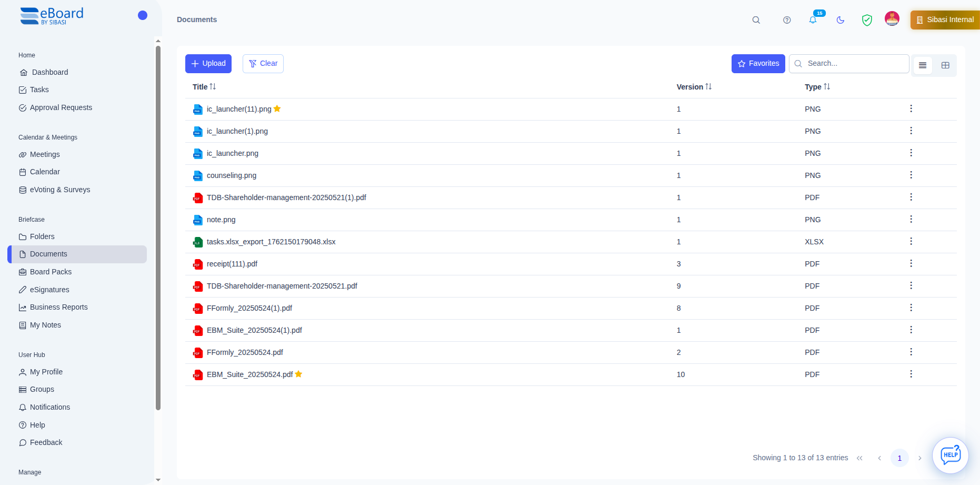Click the sidebar vertical scrollbar
This screenshot has height=485, width=980.
tap(158, 226)
